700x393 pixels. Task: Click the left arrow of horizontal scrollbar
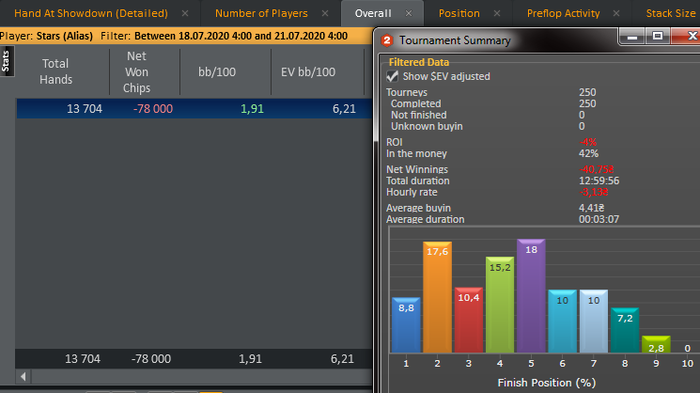point(23,376)
